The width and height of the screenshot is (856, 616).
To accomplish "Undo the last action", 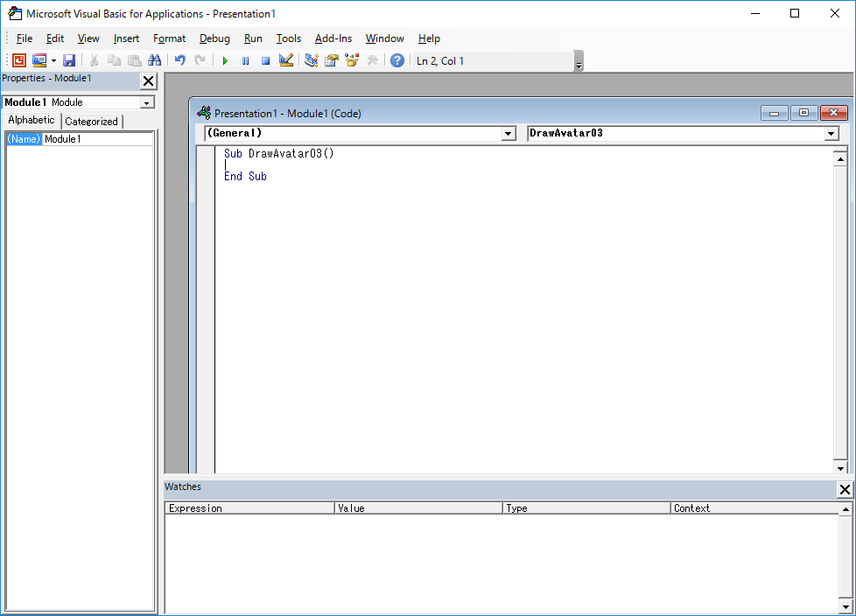I will 179,60.
